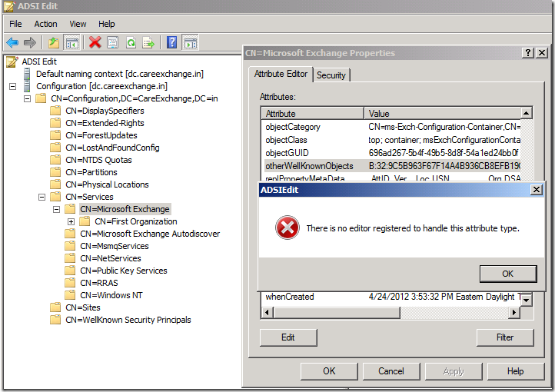
Task: Click folder icon of CN=Physical Locations
Action: [x=55, y=184]
